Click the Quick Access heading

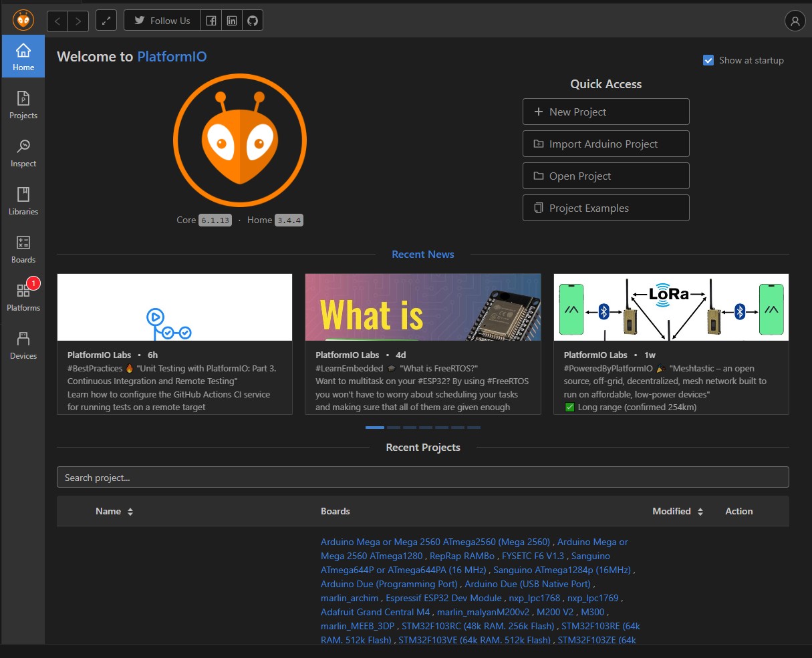605,84
